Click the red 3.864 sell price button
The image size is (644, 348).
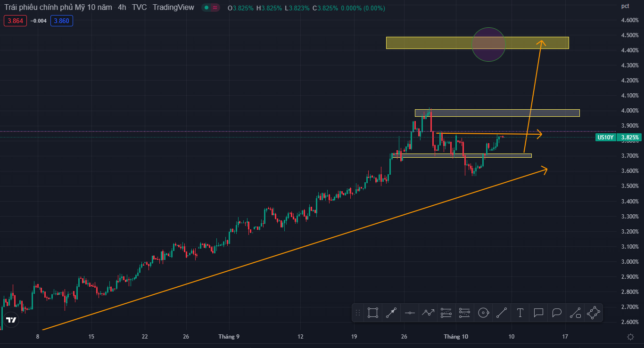point(15,21)
